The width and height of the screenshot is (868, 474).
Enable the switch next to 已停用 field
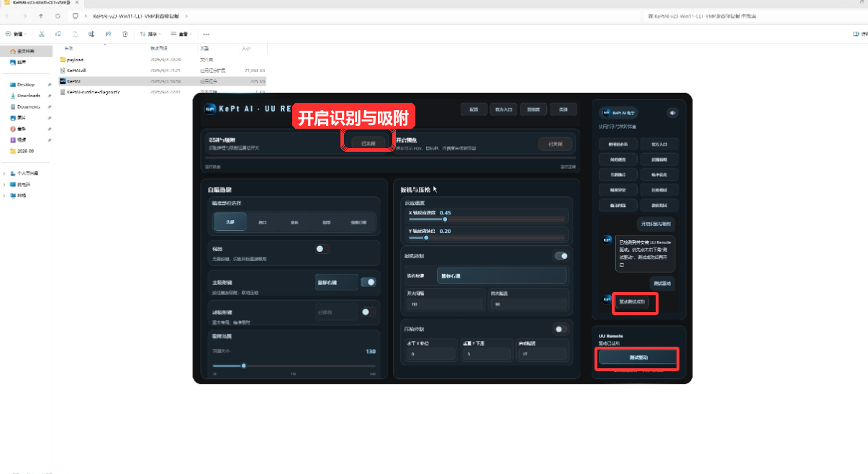368,312
